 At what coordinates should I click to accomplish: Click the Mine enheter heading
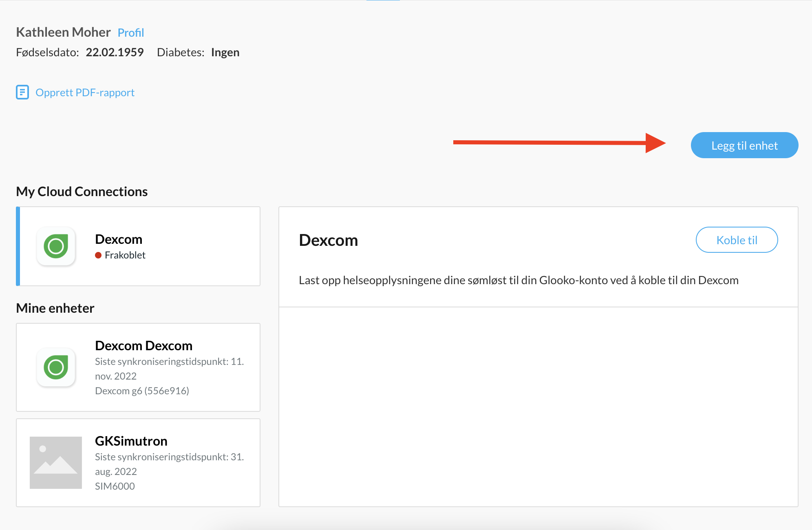(x=55, y=308)
